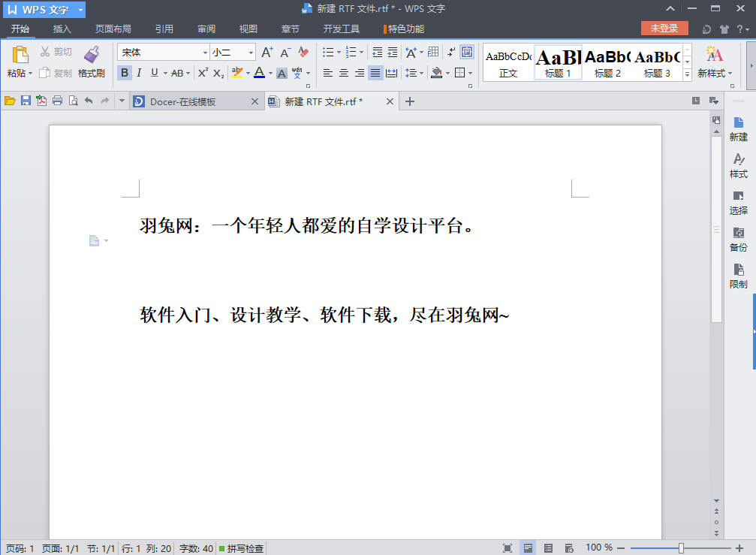Export to PDF icon in quick toolbar
Viewport: 756px width, 555px height.
(x=41, y=101)
